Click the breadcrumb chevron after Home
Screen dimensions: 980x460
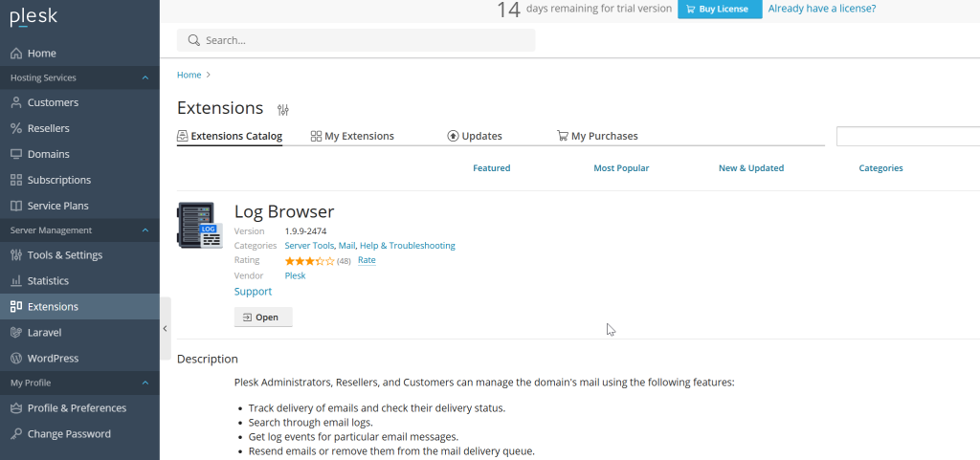[x=208, y=75]
